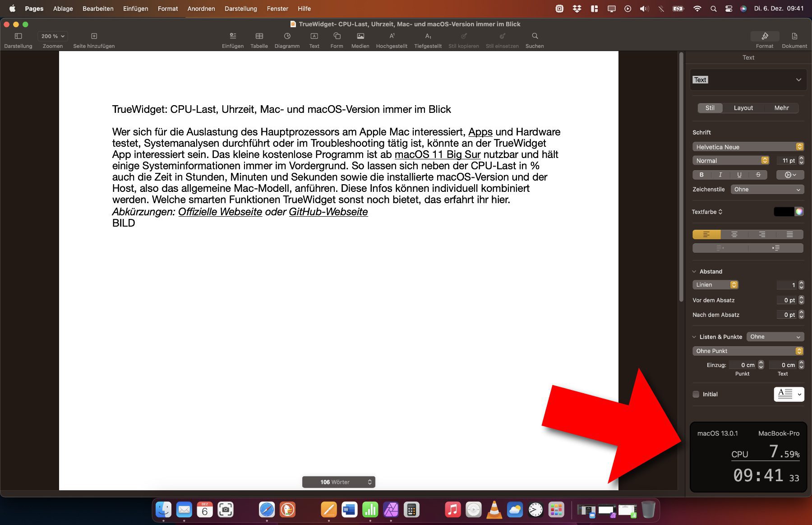
Task: Open the Linien spacing dropdown
Action: [x=715, y=285]
